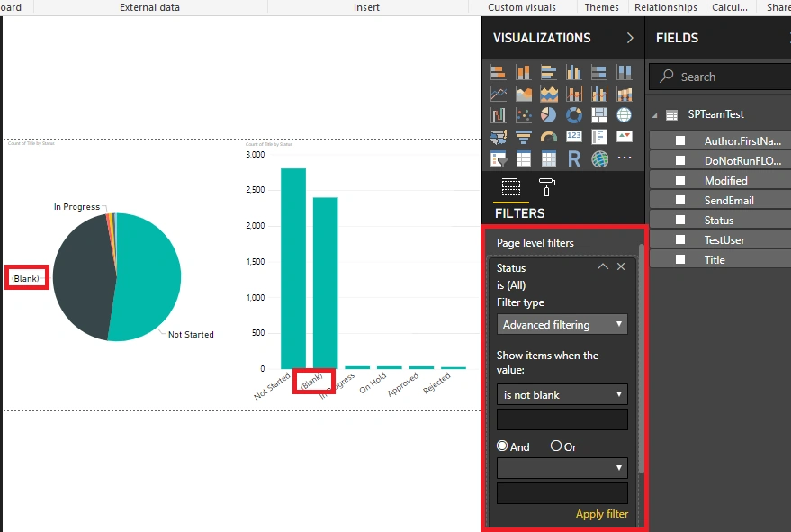Focus the second filter value box
Viewport: 791px width, 532px height.
[562, 493]
